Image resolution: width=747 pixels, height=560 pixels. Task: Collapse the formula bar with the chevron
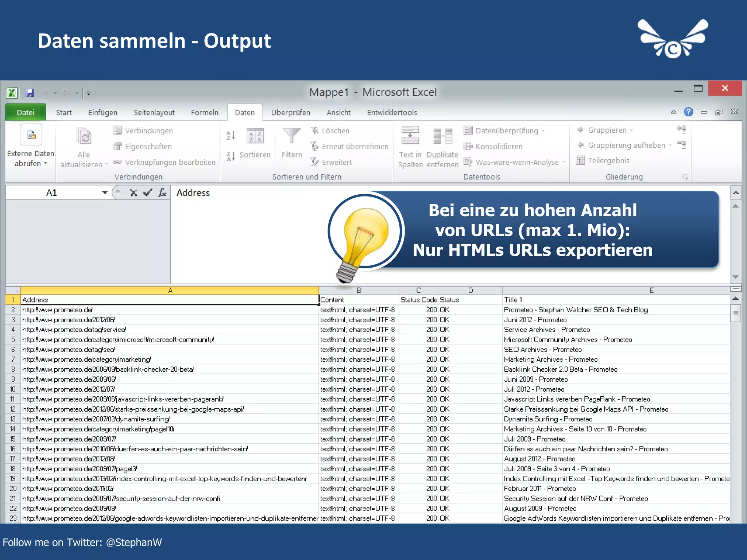736,193
